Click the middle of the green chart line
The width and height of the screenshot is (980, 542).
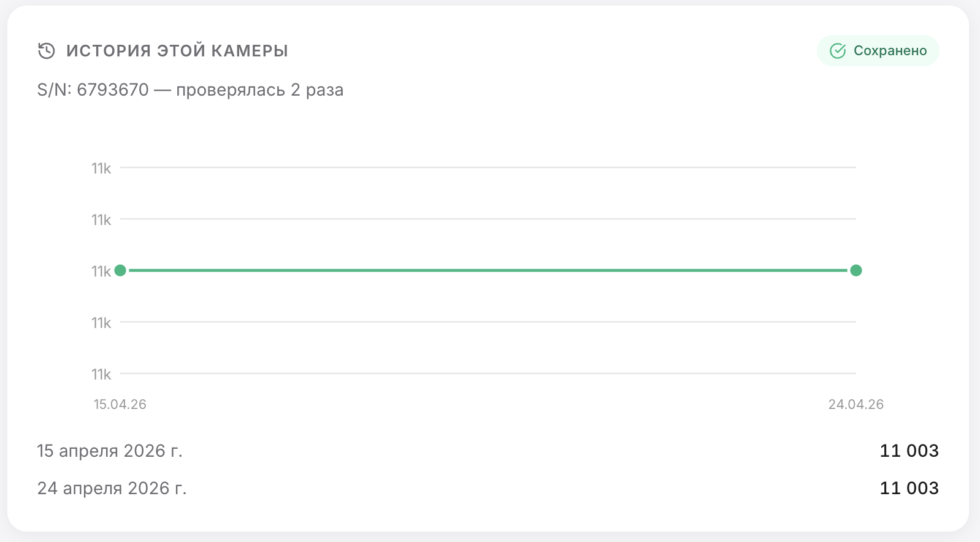(x=488, y=270)
